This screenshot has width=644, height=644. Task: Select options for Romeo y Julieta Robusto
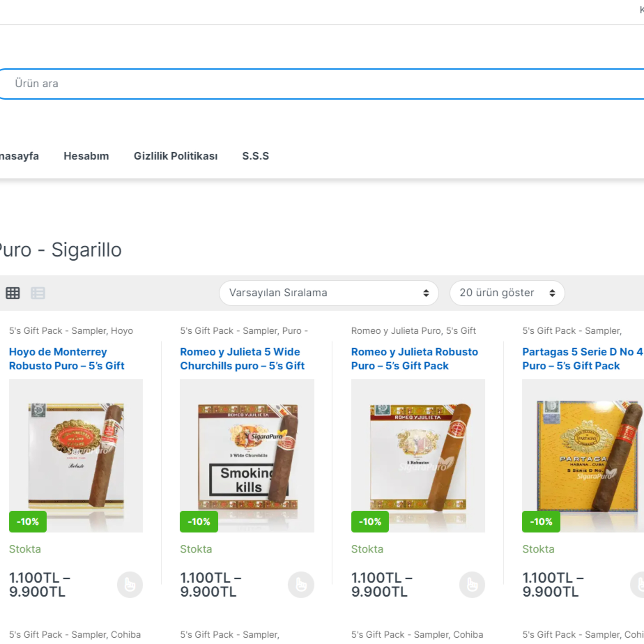pyautogui.click(x=472, y=585)
